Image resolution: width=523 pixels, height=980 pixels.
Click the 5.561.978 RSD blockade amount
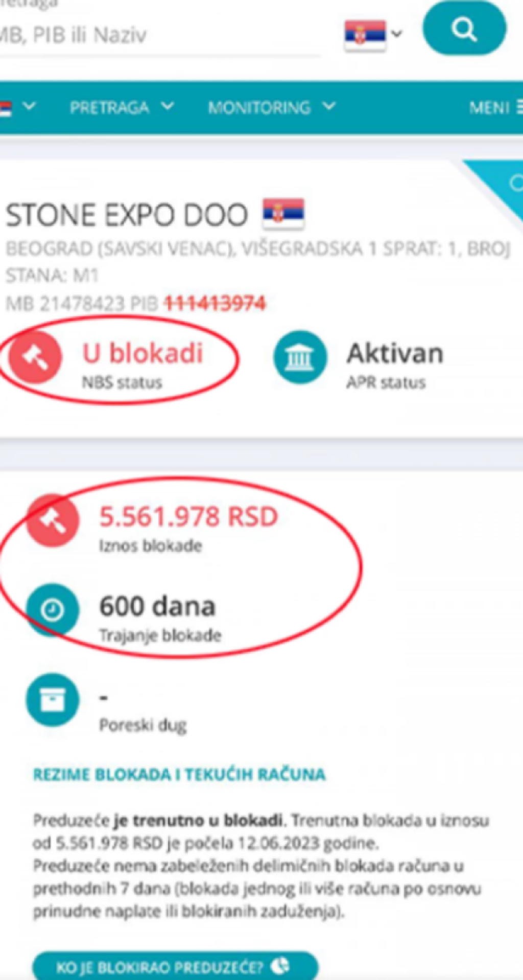click(x=188, y=516)
